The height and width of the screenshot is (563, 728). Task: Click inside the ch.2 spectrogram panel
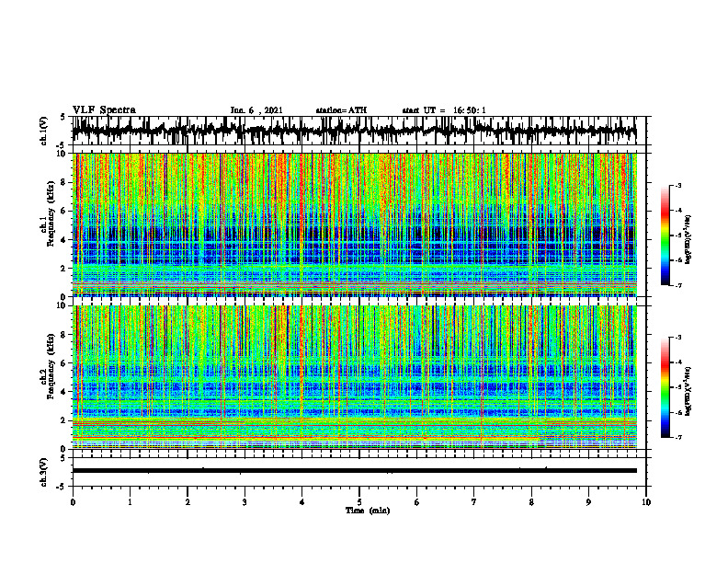coord(354,377)
